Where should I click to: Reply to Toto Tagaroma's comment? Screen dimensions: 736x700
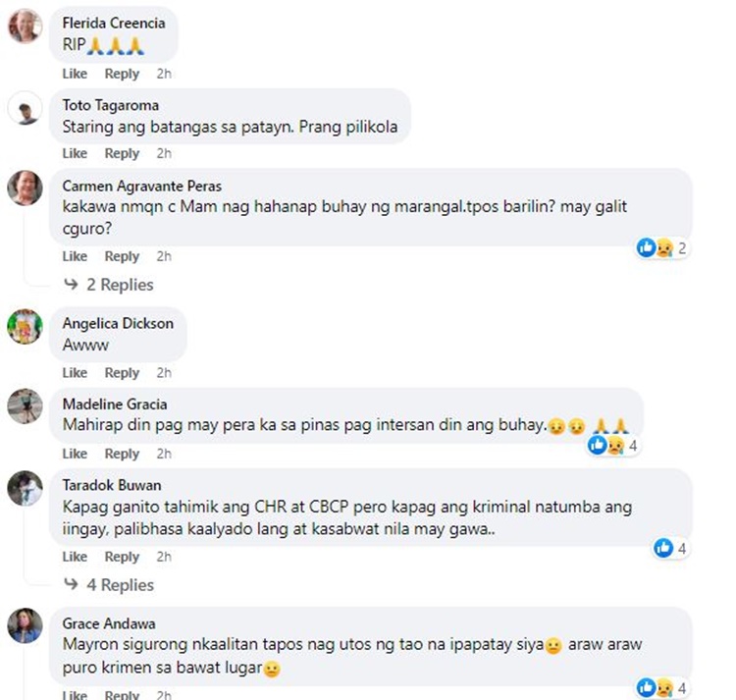pos(122,153)
